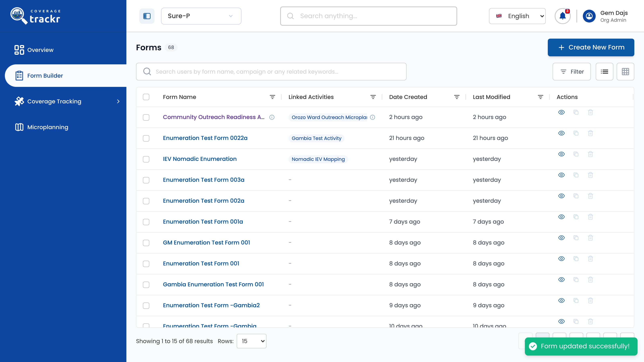Duplicate the Community Outreach Readiness form

[x=576, y=112]
